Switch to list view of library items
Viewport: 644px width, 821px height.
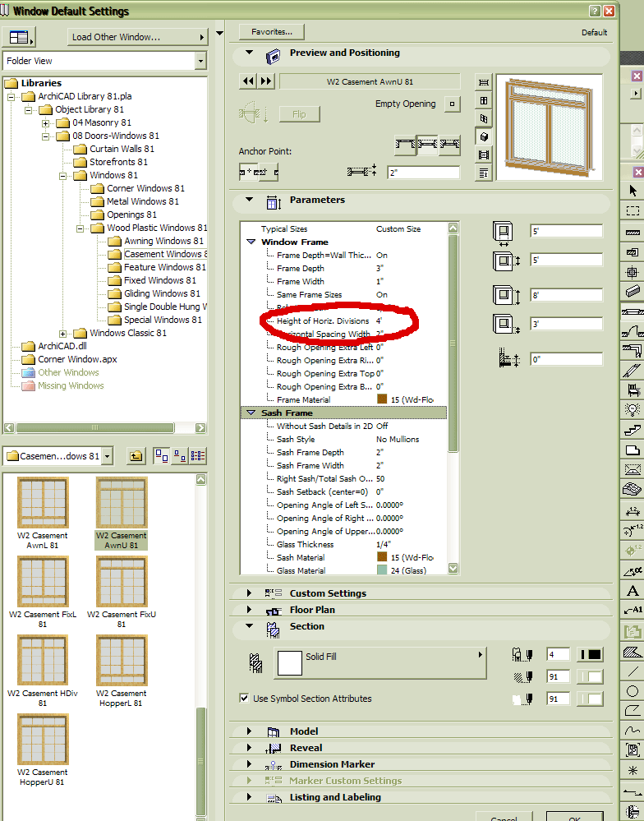pyautogui.click(x=198, y=456)
